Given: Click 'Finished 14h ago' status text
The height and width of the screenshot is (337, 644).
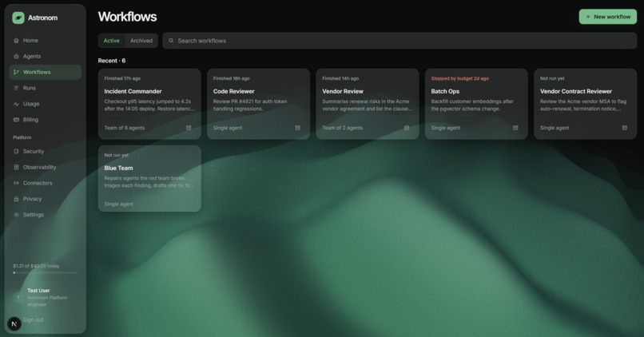Looking at the screenshot, I should tap(340, 78).
